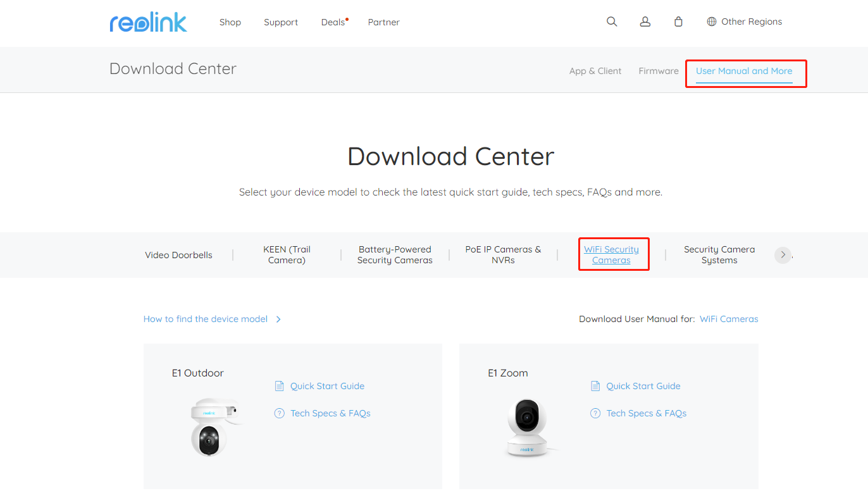The image size is (868, 498).
Task: Click the E1 Outdoor camera image
Action: point(215,427)
